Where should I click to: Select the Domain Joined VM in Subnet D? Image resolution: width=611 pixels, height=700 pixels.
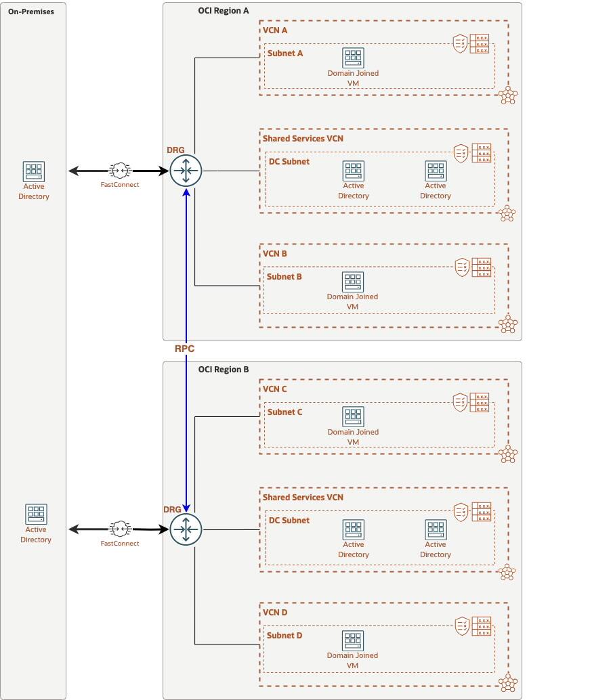(353, 640)
